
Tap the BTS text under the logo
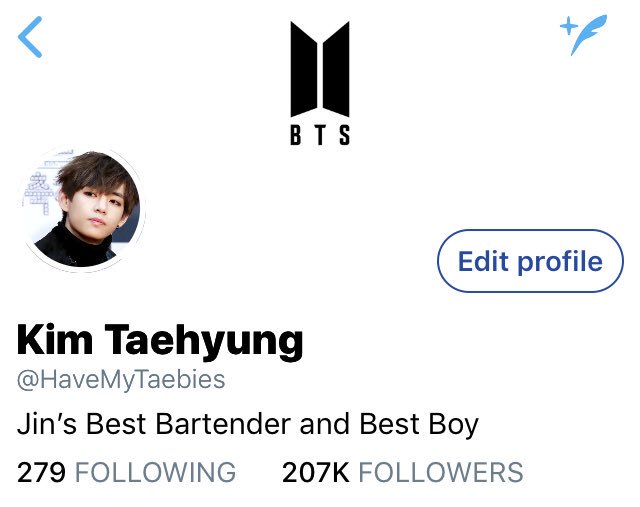(x=320, y=135)
